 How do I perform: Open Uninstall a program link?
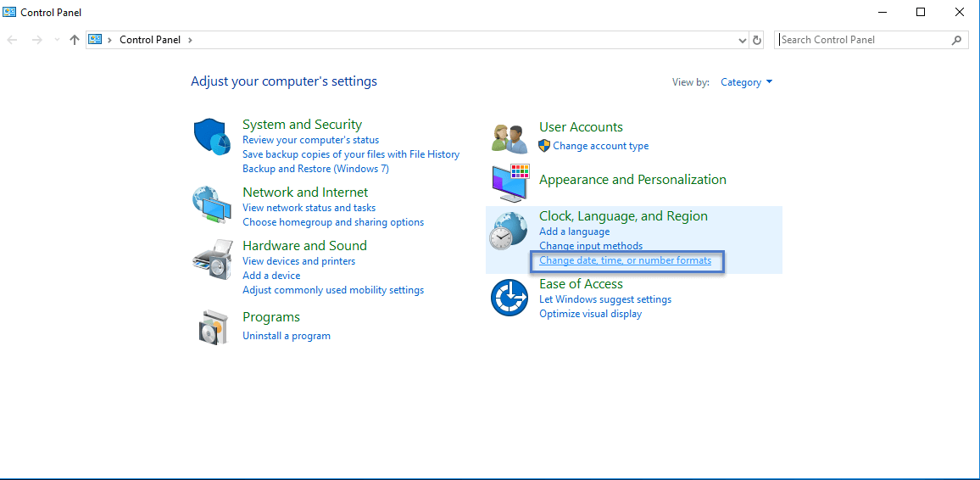[286, 336]
